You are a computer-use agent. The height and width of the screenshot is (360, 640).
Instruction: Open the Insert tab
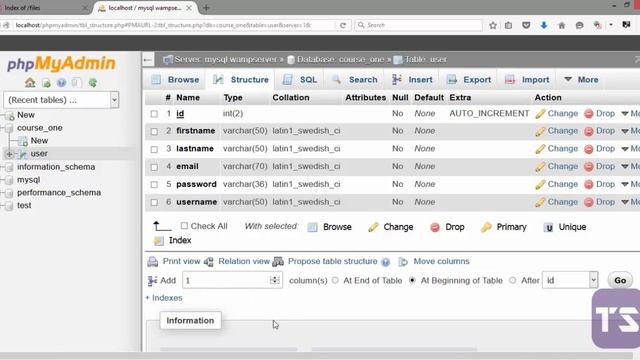[412, 80]
